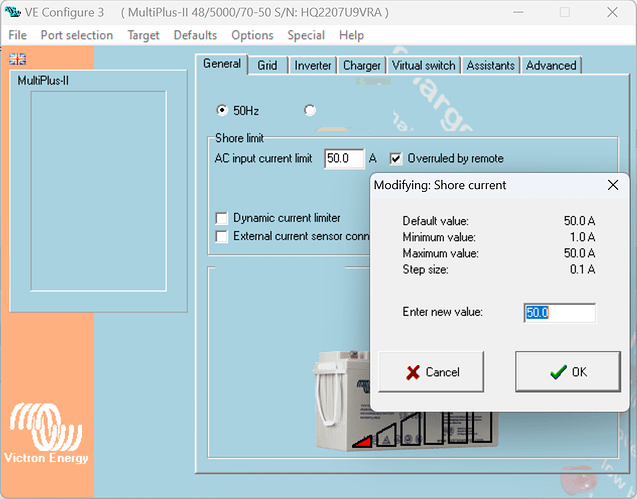Click the Maximum value 50.0 A text

(580, 253)
